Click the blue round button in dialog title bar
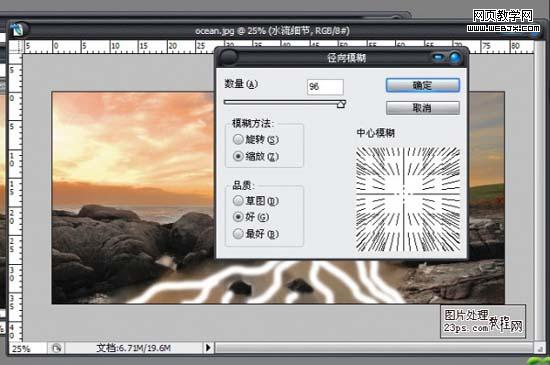Screen dimensions: 550x365 [456, 58]
